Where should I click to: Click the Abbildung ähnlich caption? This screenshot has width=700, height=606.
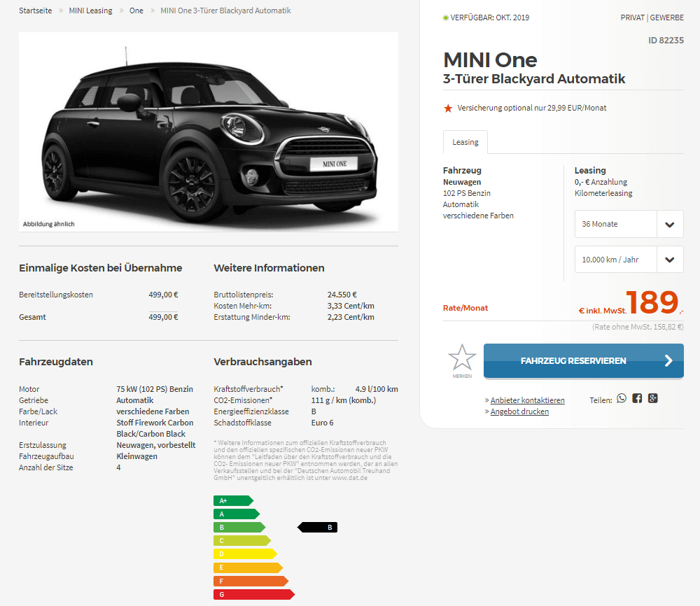pos(49,224)
